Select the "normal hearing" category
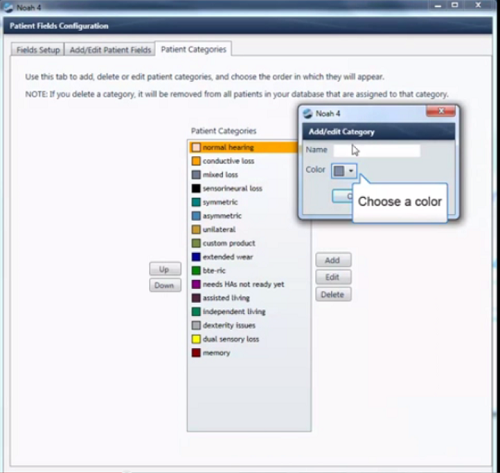The image size is (500, 473). click(243, 147)
